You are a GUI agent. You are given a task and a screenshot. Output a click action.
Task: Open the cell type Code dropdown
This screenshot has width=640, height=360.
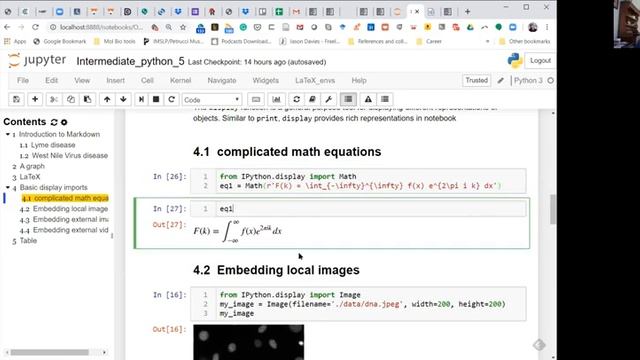212,100
